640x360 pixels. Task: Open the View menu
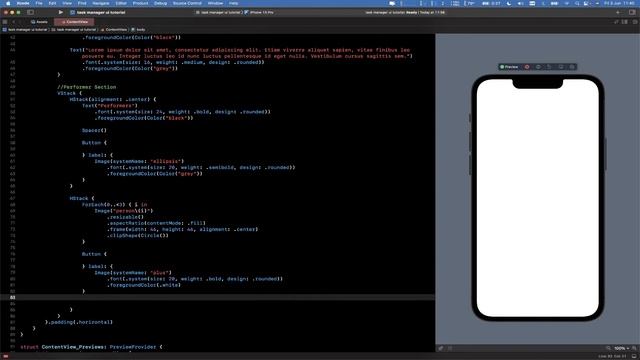67,3
